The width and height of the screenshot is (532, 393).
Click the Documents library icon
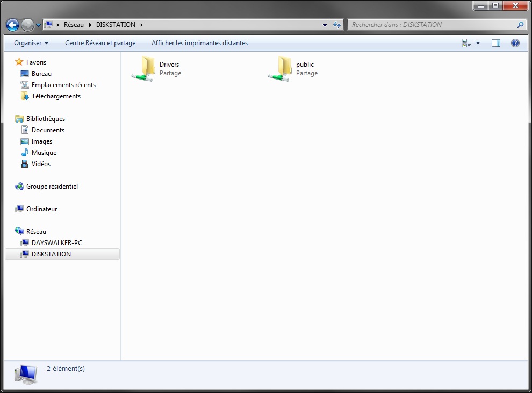(x=25, y=130)
